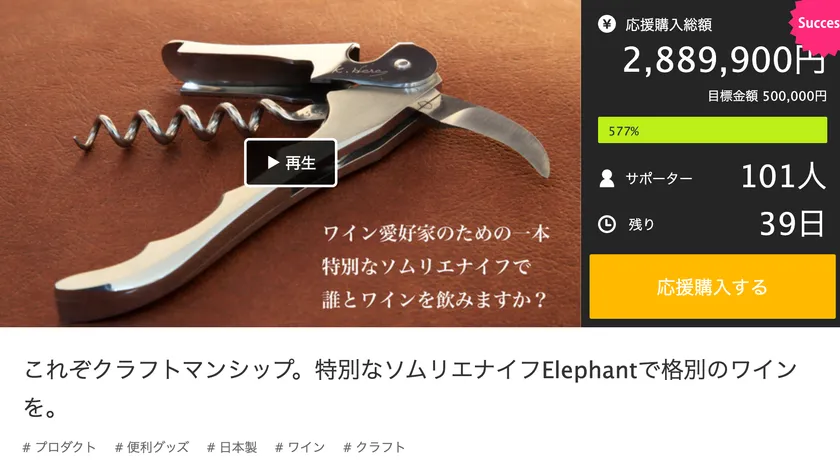Click the 応援購入する orange button
The width and height of the screenshot is (840, 464).
pos(712,287)
